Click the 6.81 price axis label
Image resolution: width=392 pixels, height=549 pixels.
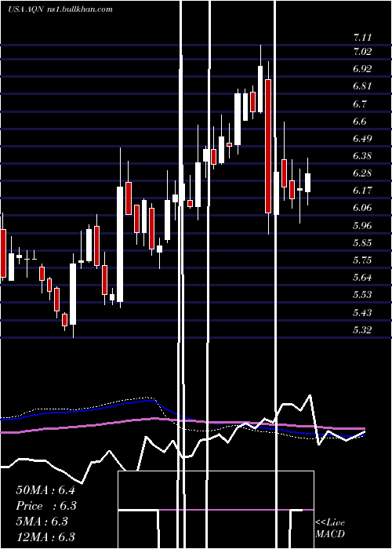(x=362, y=86)
